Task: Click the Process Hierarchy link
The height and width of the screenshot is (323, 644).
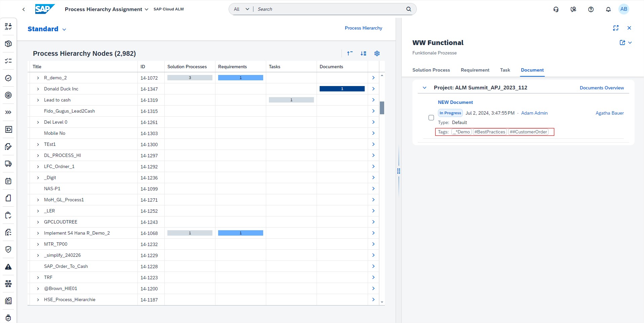Action: (x=363, y=28)
